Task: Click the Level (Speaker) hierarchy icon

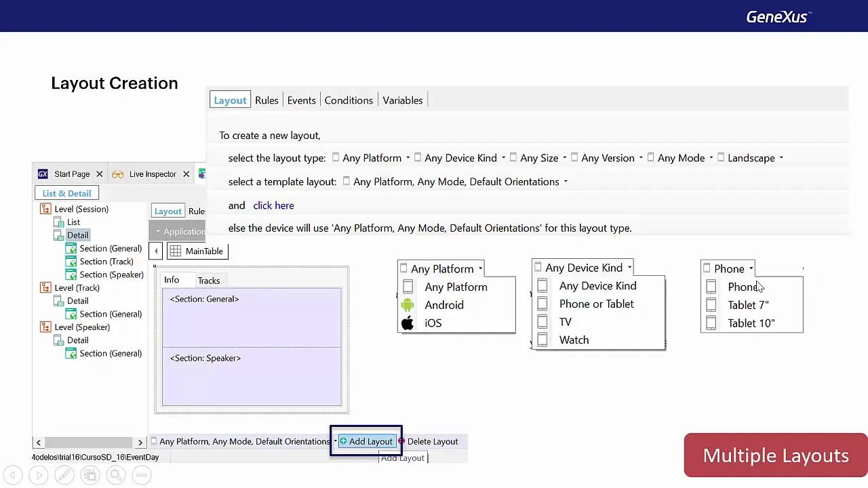Action: click(46, 327)
